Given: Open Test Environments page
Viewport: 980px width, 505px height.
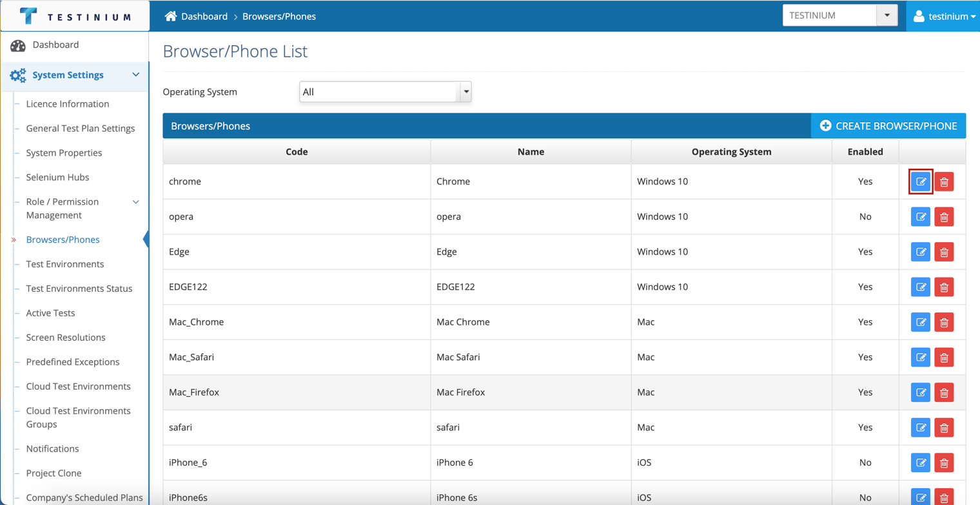Looking at the screenshot, I should pyautogui.click(x=65, y=264).
